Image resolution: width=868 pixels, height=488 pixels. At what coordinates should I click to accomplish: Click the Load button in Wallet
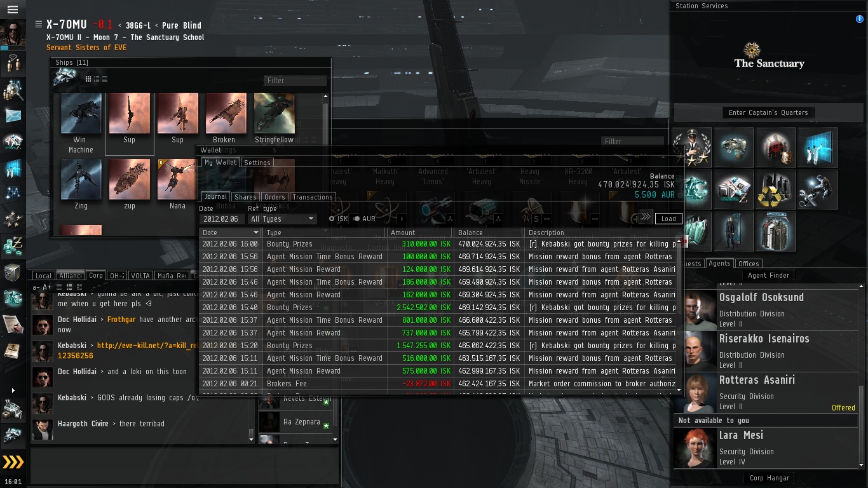coord(668,219)
